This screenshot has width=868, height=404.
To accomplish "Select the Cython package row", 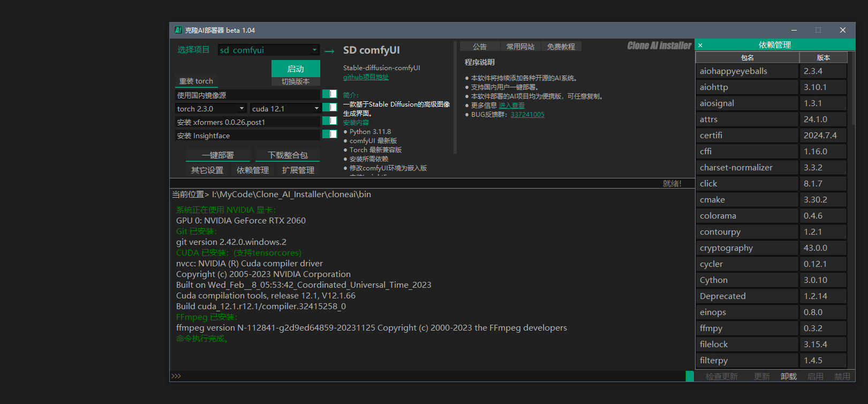I will pos(772,280).
